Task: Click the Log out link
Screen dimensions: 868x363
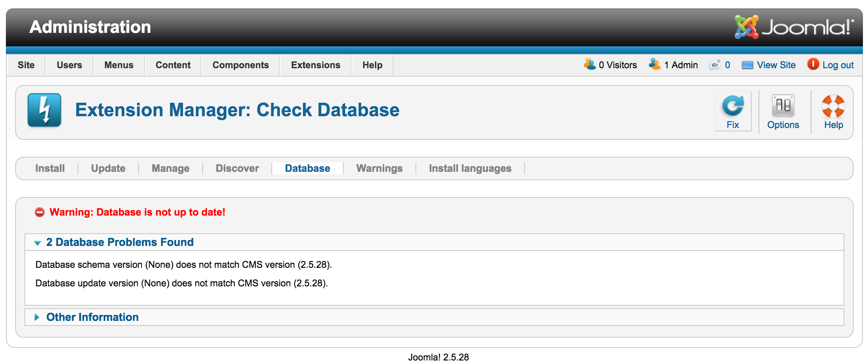Action: pos(838,65)
